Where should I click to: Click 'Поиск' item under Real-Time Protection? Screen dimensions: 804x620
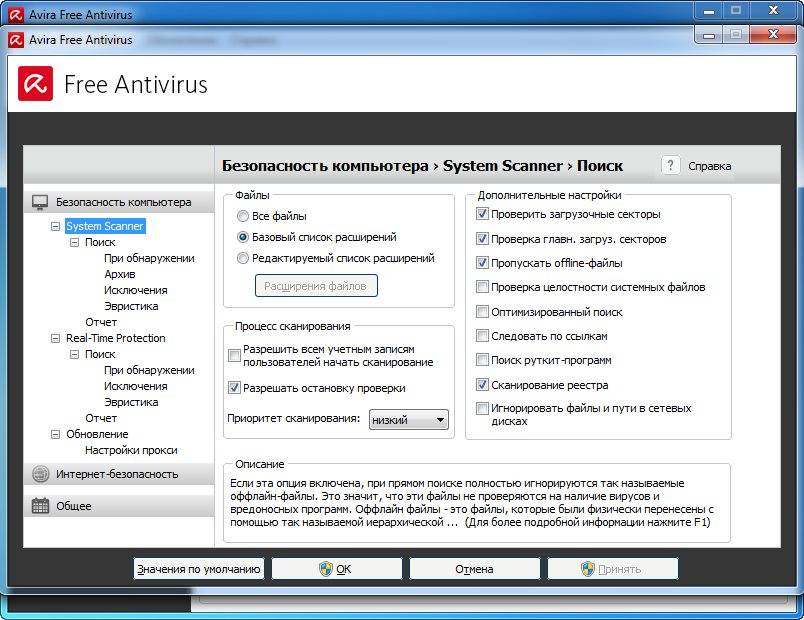100,354
